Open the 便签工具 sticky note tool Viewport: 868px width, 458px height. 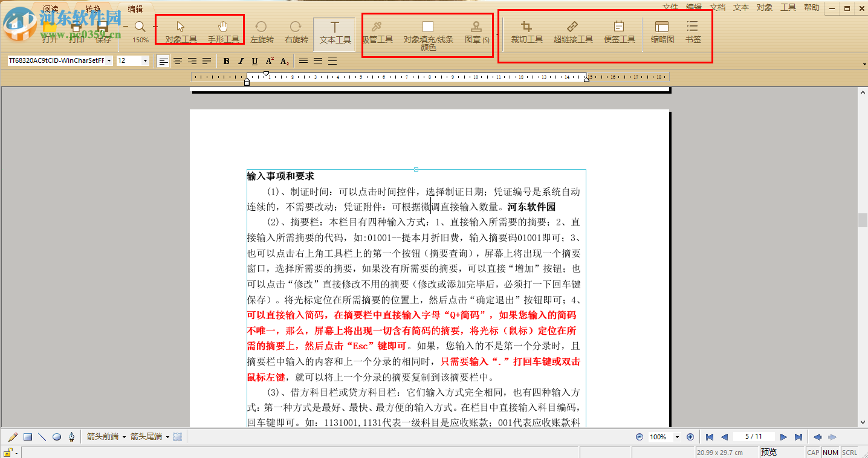click(x=619, y=31)
